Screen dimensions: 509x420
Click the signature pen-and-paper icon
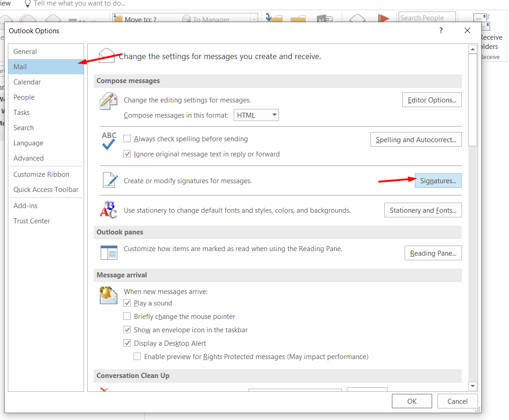(110, 180)
